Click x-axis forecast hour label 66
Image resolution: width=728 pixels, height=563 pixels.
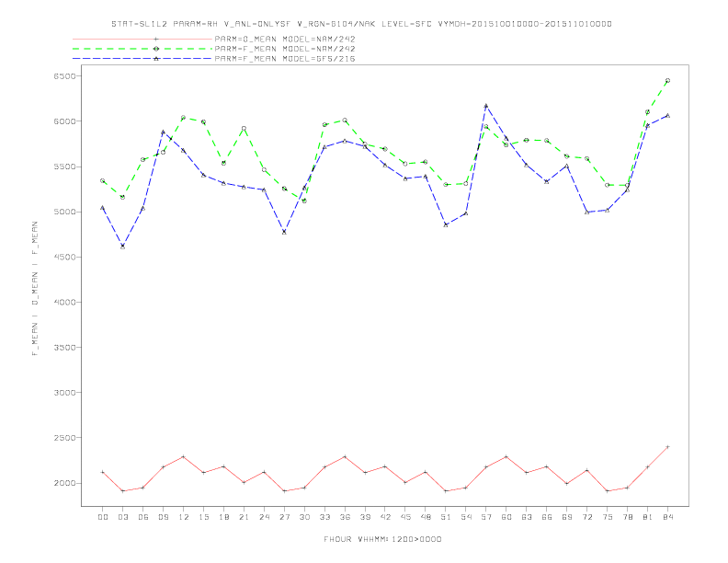pyautogui.click(x=547, y=517)
